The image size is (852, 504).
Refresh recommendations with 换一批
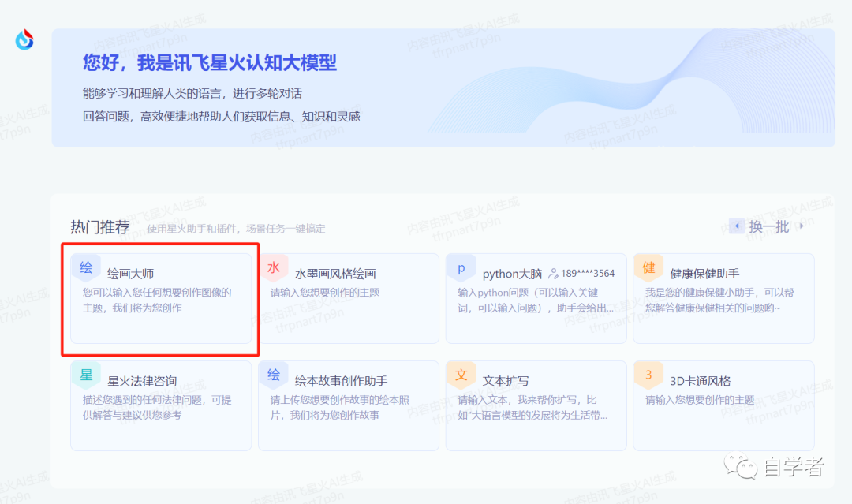click(x=769, y=226)
